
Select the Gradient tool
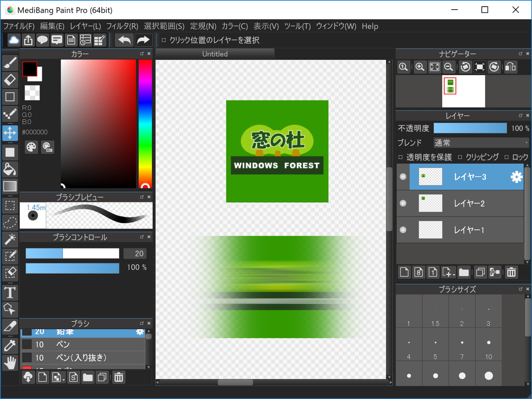point(10,186)
